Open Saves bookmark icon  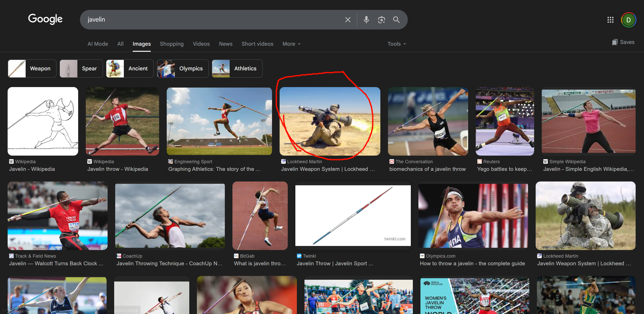pyautogui.click(x=623, y=42)
